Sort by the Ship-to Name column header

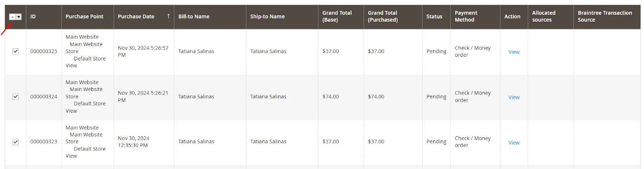tap(267, 16)
